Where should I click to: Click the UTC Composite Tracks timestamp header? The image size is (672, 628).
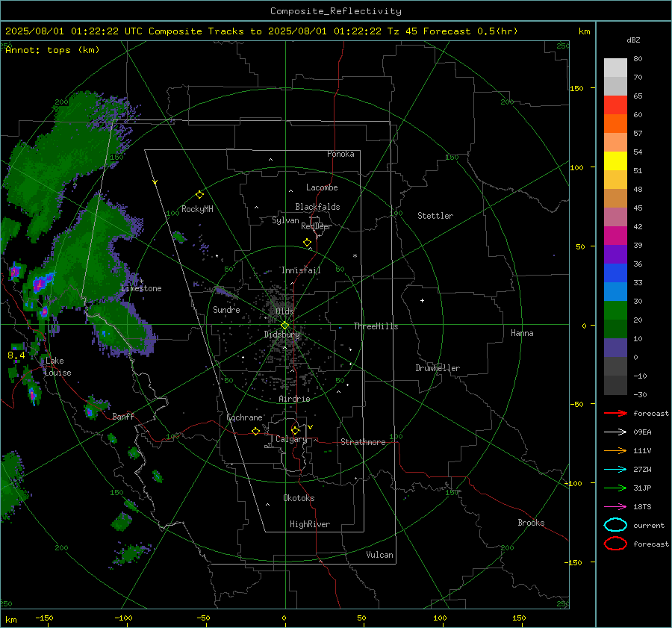coord(261,31)
